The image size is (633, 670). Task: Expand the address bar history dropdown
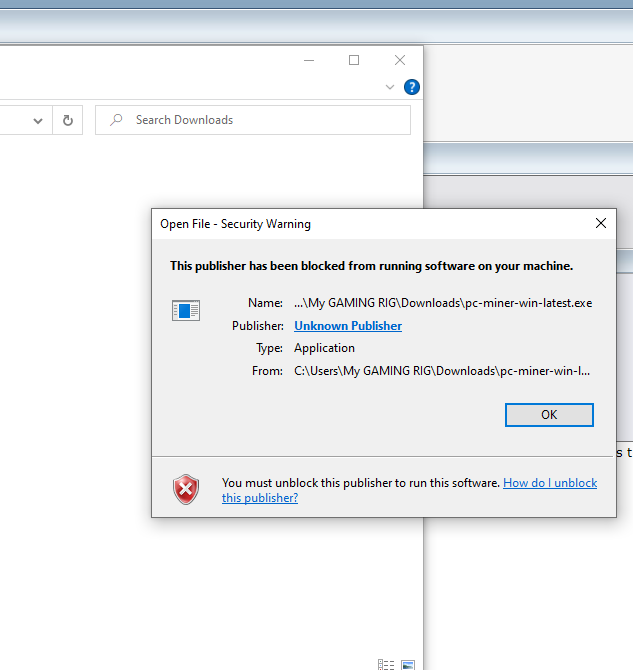click(38, 120)
